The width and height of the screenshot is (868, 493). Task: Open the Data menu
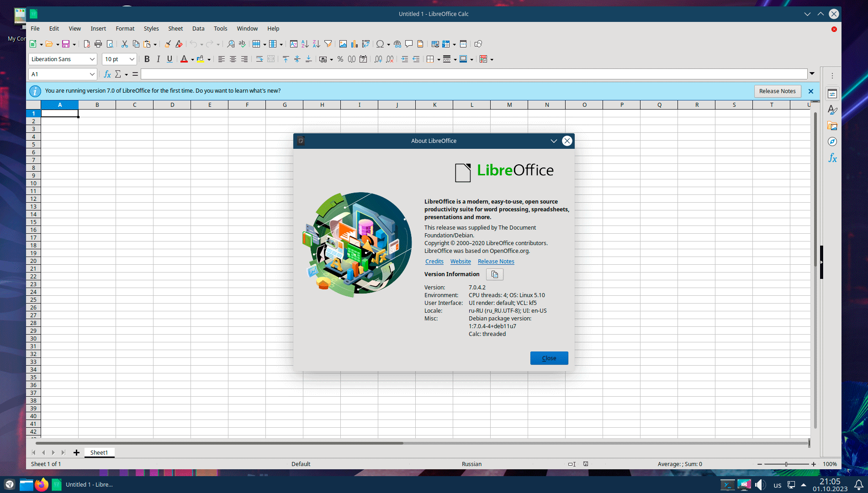coord(198,28)
